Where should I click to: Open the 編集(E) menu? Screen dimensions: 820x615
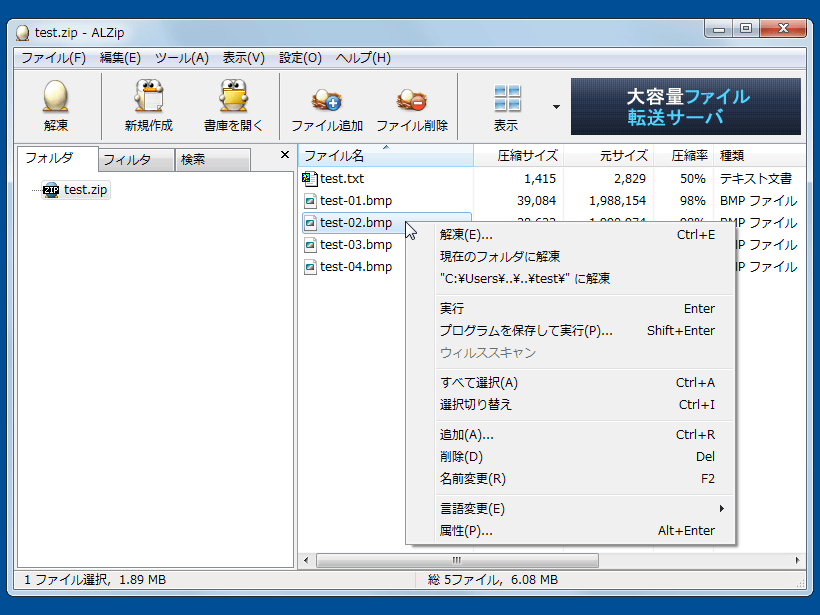pyautogui.click(x=120, y=58)
